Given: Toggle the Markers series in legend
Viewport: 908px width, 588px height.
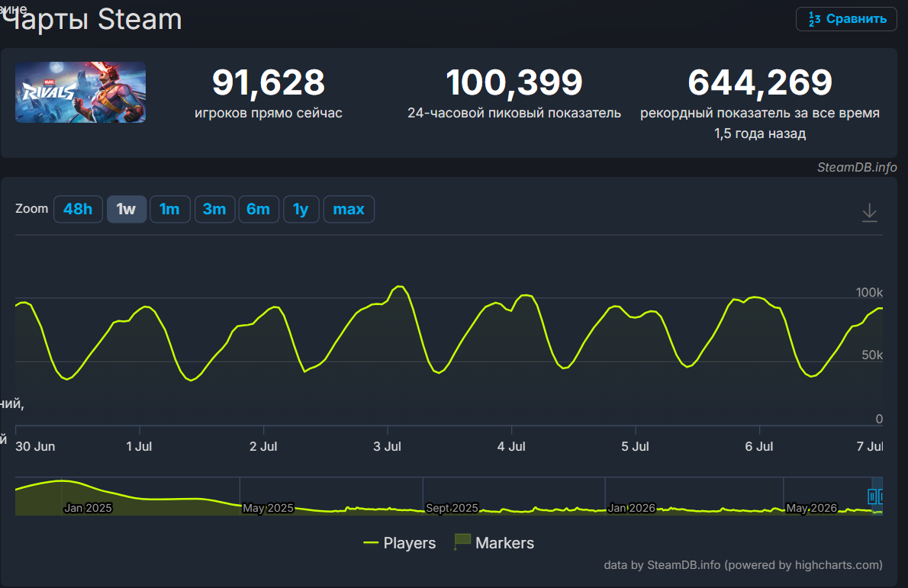Looking at the screenshot, I should (494, 542).
